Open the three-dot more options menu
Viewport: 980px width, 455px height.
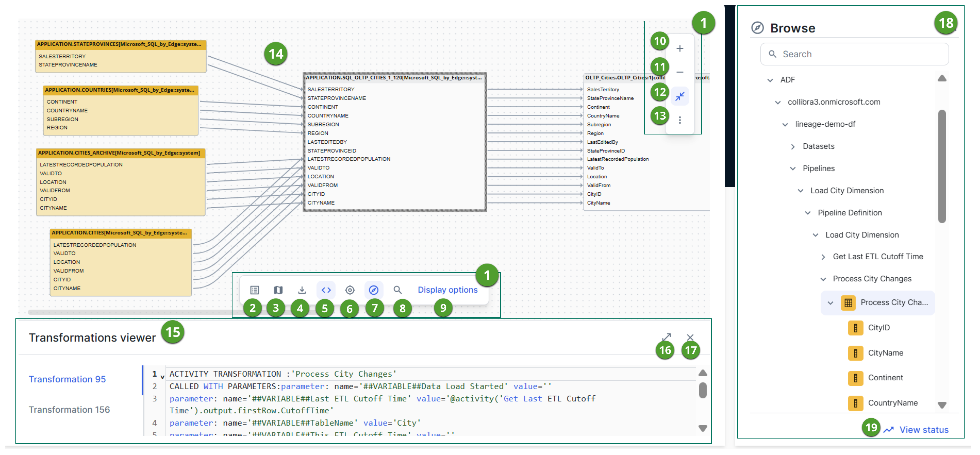point(680,120)
